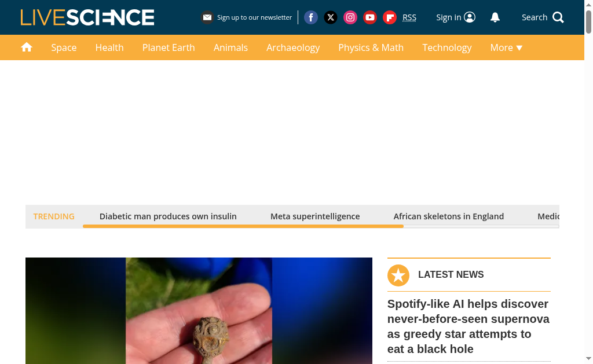Viewport: 593px width, 364px height.
Task: Go to the home house icon
Action: [x=27, y=47]
